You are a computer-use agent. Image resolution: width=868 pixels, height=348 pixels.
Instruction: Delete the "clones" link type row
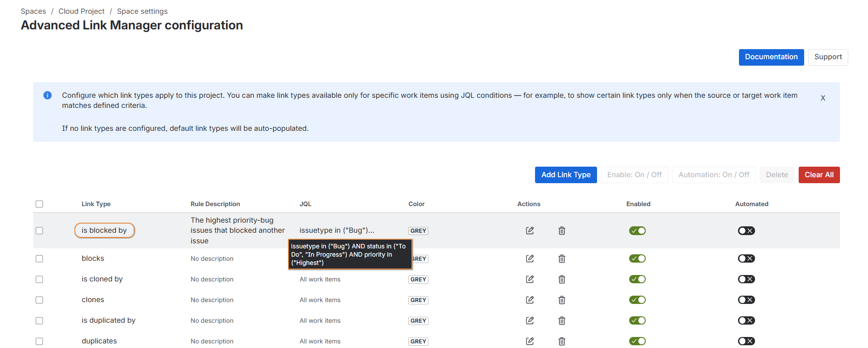[562, 300]
